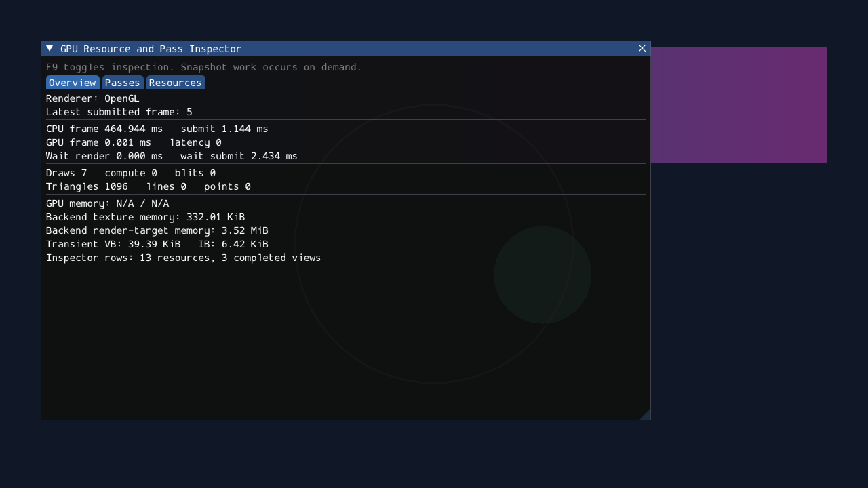Click the latency 0 value
The width and height of the screenshot is (868, 488).
tap(195, 142)
